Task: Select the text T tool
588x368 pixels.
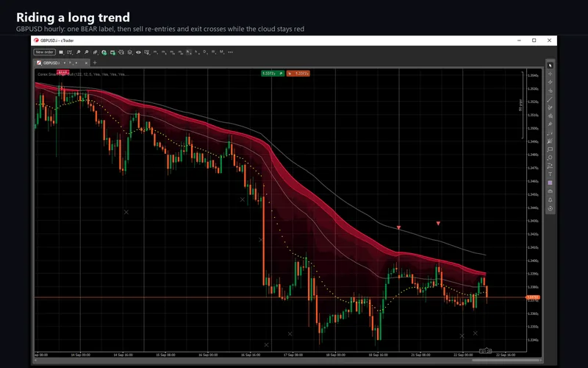Action: point(550,174)
